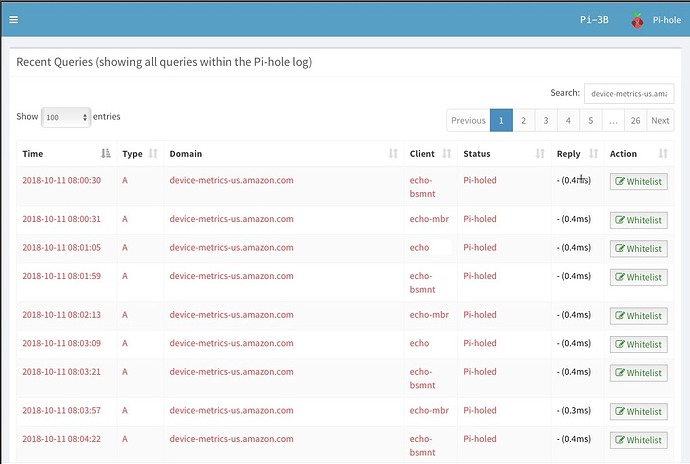Image resolution: width=690 pixels, height=464 pixels.
Task: Click the Pi-hole raspberry logo icon
Action: tap(637, 20)
